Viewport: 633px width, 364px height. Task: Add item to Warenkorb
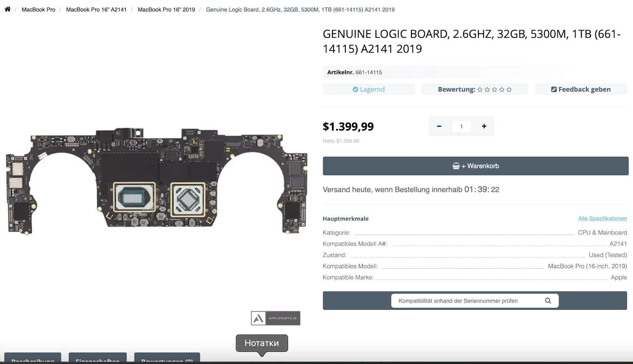pyautogui.click(x=476, y=166)
